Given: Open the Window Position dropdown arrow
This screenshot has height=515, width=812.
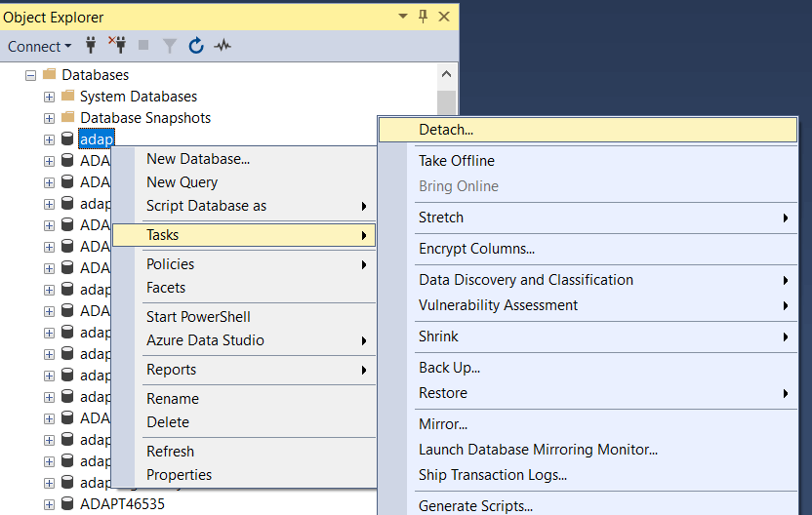Looking at the screenshot, I should coord(403,17).
